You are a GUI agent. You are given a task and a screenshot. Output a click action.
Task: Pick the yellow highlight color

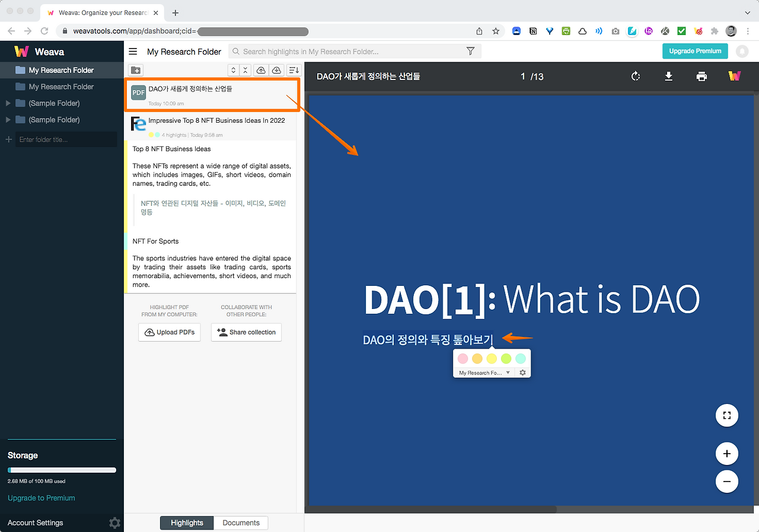point(492,358)
